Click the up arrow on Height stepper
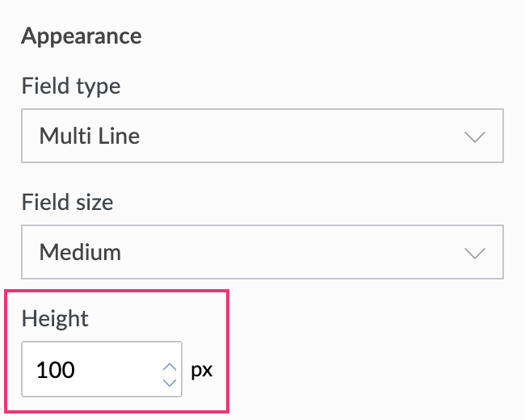Viewport: 525px width, 420px height. (x=170, y=365)
